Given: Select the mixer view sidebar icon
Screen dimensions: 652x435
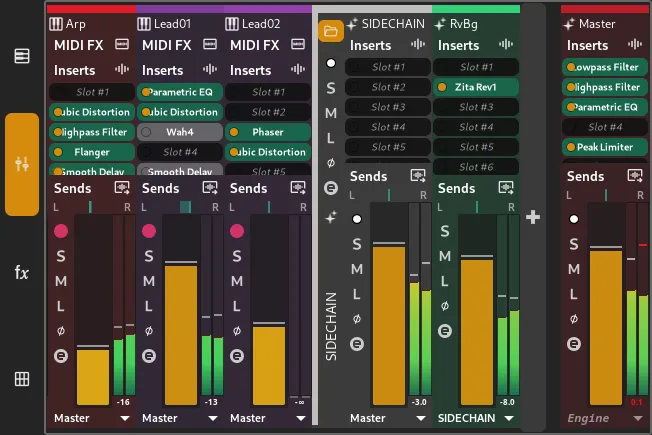Looking at the screenshot, I should pyautogui.click(x=22, y=164).
